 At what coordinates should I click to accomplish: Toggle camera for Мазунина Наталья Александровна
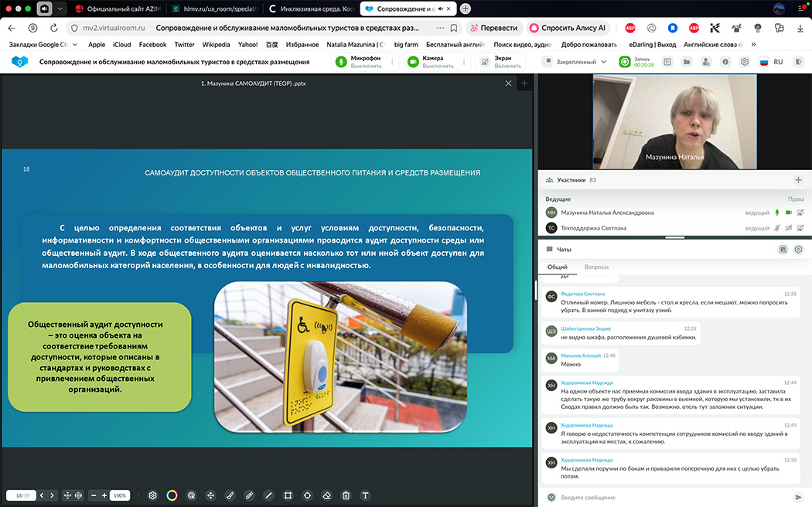coord(789,213)
